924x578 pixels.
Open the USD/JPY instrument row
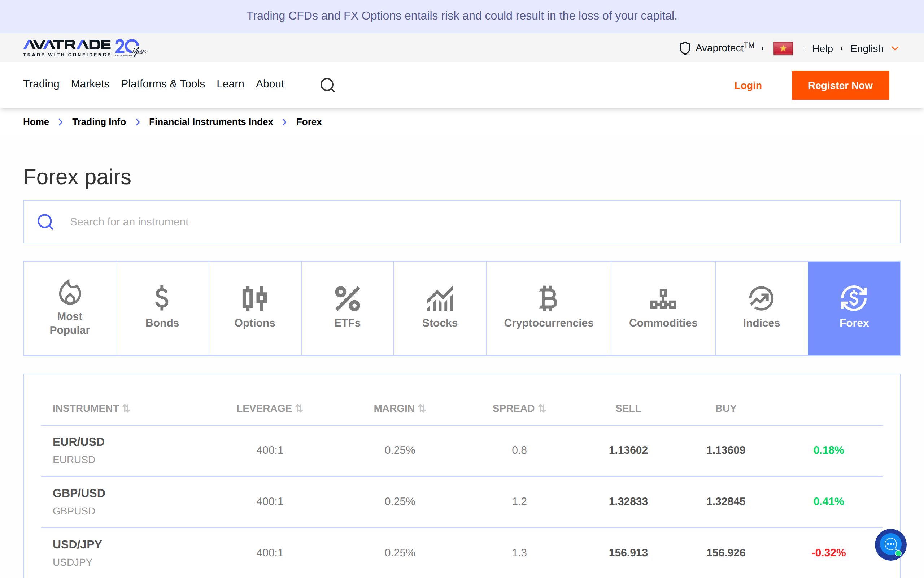[462, 553]
